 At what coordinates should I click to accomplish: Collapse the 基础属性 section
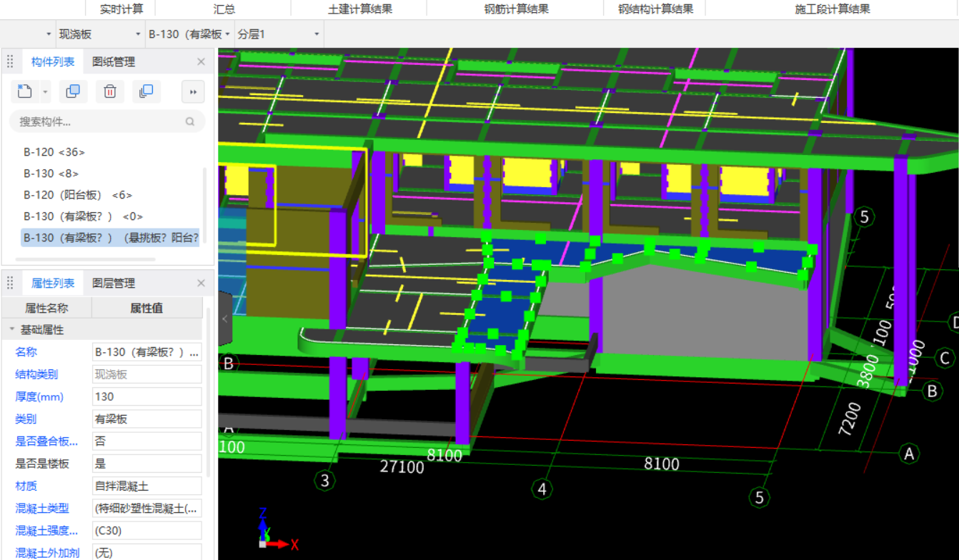(11, 330)
